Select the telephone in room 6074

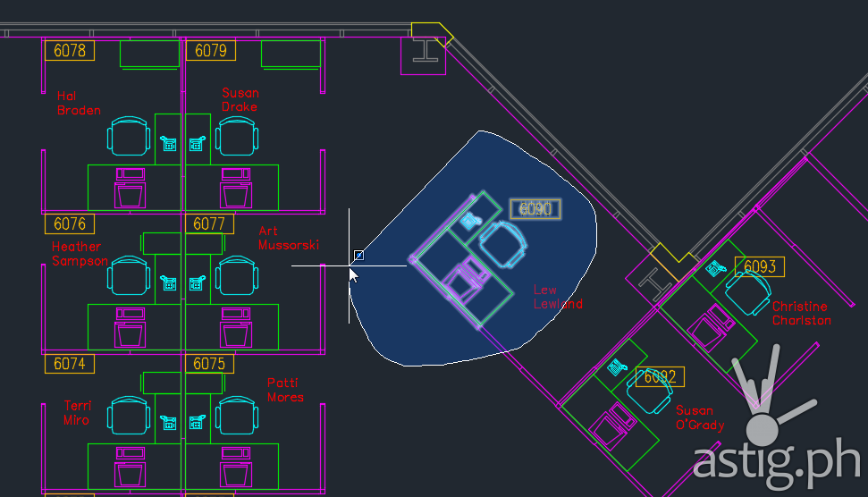(169, 423)
